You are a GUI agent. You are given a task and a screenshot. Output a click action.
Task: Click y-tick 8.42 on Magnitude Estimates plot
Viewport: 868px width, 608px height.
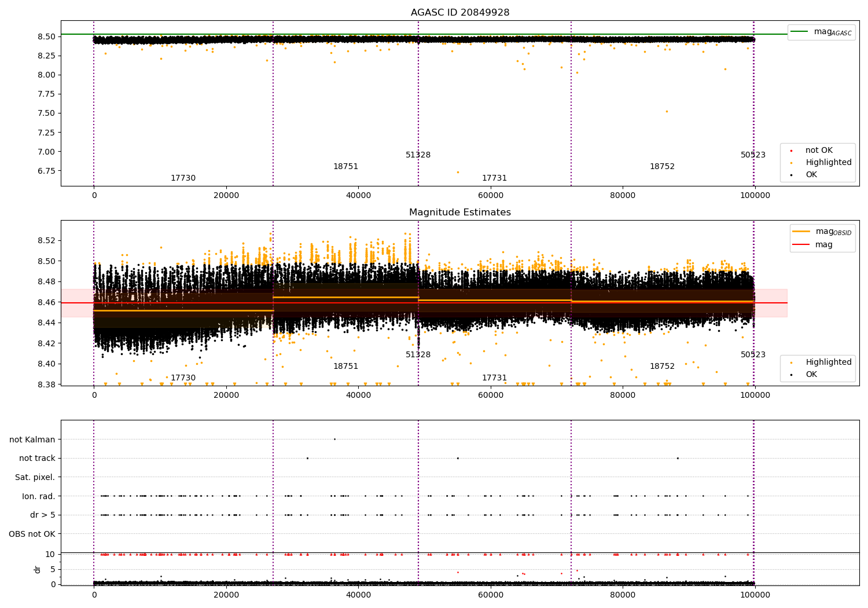(46, 343)
